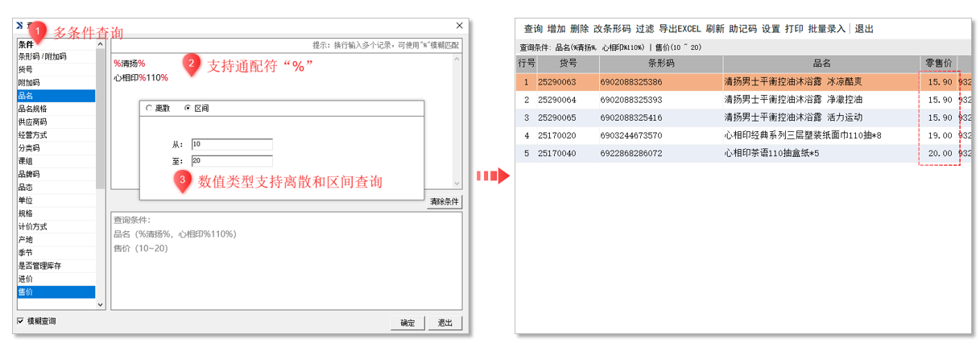Open the 查询 menu item

tap(533, 29)
